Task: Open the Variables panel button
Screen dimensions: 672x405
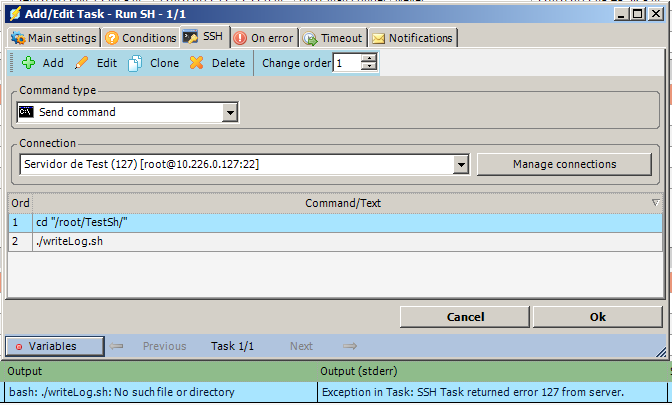Action: [x=55, y=346]
